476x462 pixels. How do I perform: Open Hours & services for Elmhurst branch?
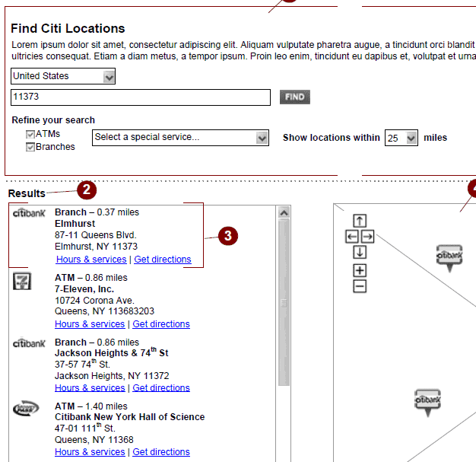click(x=91, y=260)
